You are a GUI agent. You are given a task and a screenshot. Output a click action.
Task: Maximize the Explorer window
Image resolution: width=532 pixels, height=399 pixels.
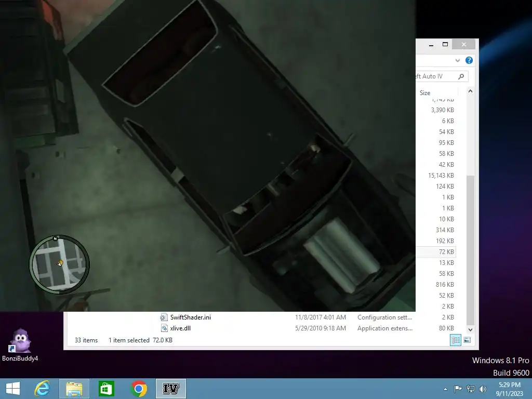point(445,45)
